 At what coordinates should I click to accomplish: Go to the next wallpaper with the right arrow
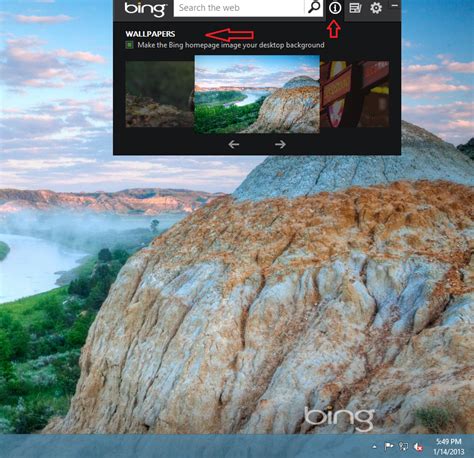pos(280,144)
